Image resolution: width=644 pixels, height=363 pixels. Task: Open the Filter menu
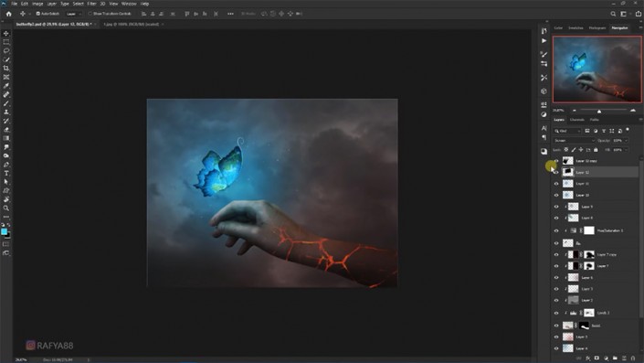tap(91, 4)
